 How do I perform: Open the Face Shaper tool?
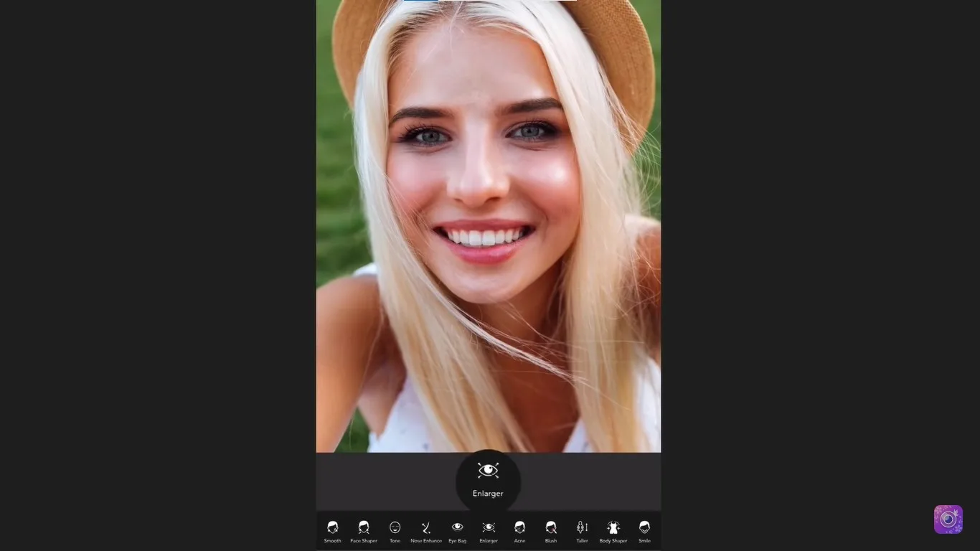[364, 532]
